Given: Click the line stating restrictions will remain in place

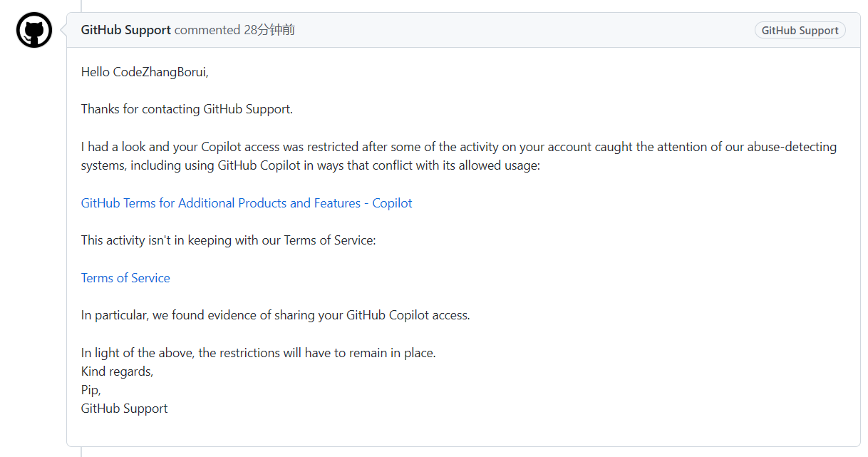Looking at the screenshot, I should pos(258,353).
